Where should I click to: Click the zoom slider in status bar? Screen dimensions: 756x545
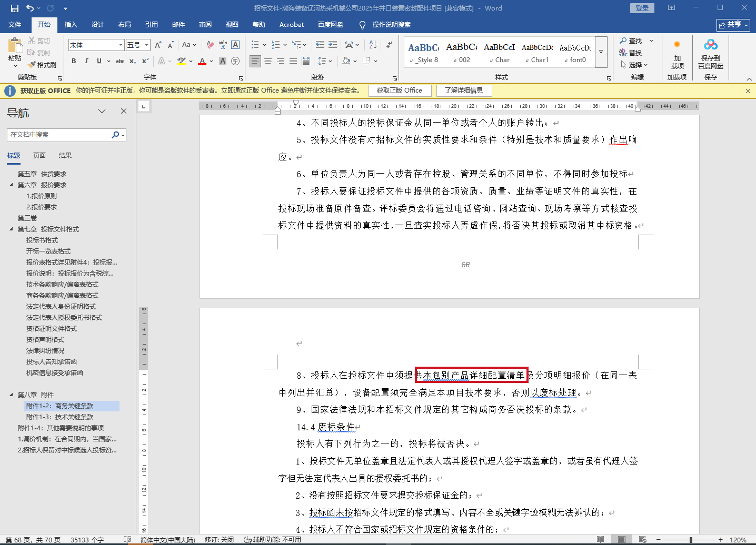(691, 540)
